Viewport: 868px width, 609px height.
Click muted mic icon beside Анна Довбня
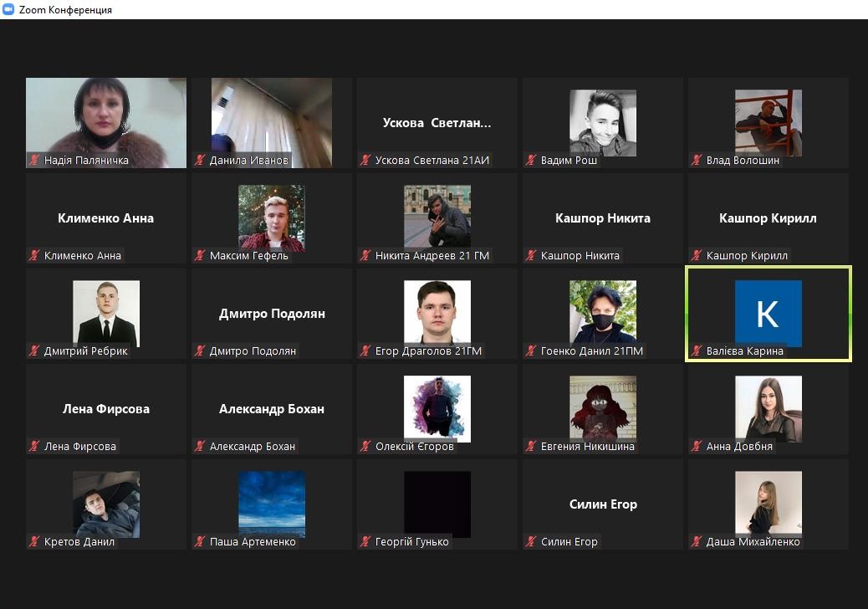click(697, 446)
